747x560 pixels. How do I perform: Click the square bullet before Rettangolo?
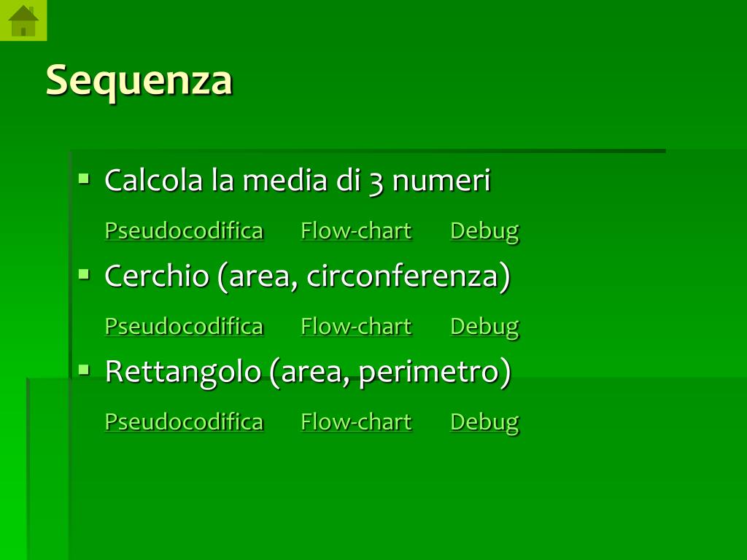[x=84, y=370]
